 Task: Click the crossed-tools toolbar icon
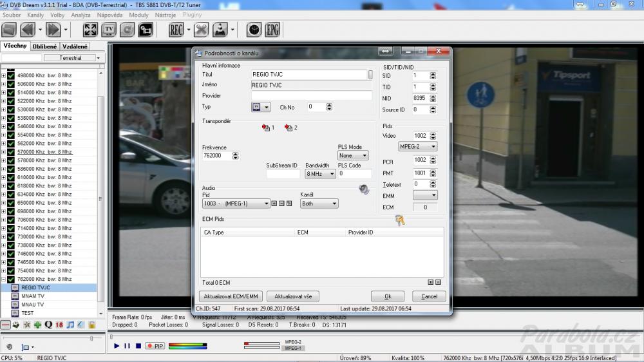[x=201, y=30]
